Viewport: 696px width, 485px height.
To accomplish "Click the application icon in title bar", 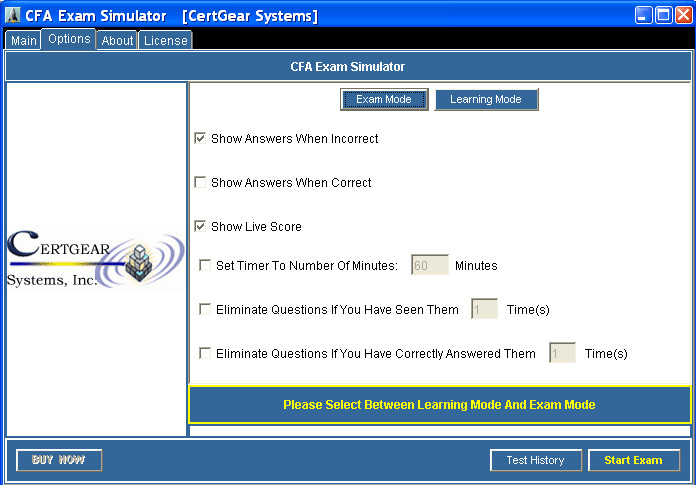I will pyautogui.click(x=12, y=16).
